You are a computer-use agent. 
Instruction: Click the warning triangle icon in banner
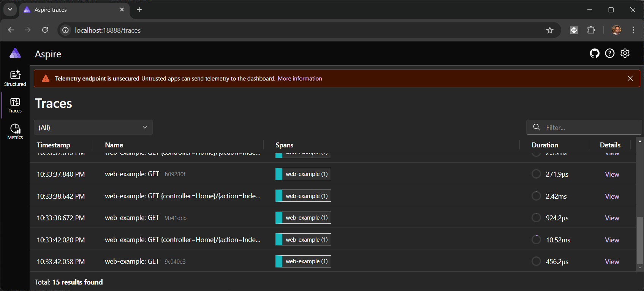click(46, 78)
